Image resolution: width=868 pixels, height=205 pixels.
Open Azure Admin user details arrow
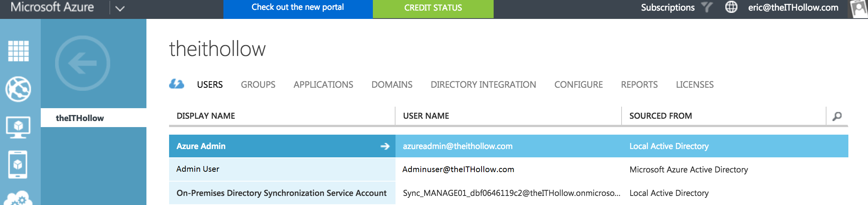385,146
